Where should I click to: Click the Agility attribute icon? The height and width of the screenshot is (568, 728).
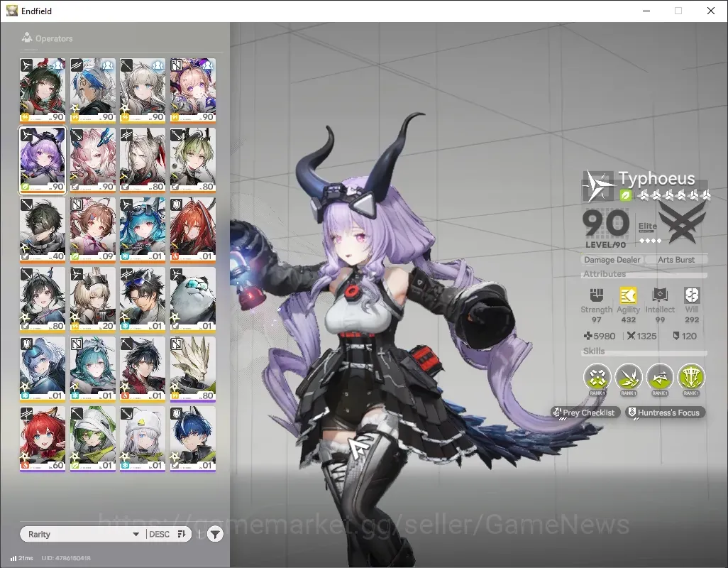coord(628,295)
